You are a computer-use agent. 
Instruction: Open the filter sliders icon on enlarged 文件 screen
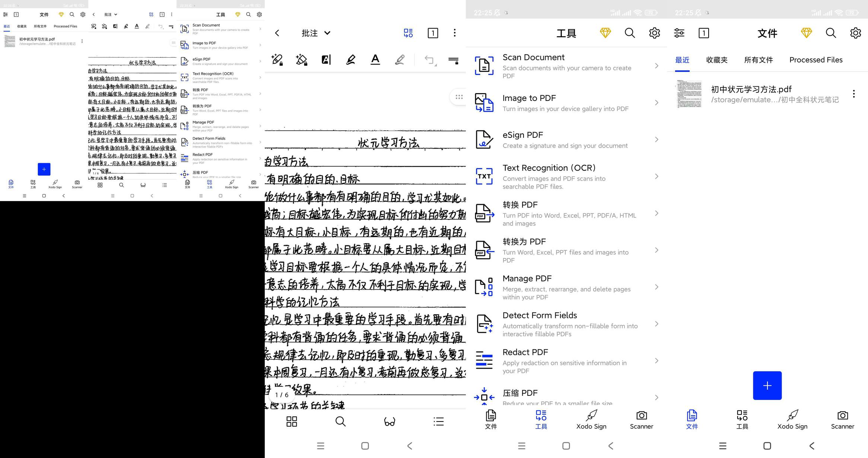tap(679, 33)
